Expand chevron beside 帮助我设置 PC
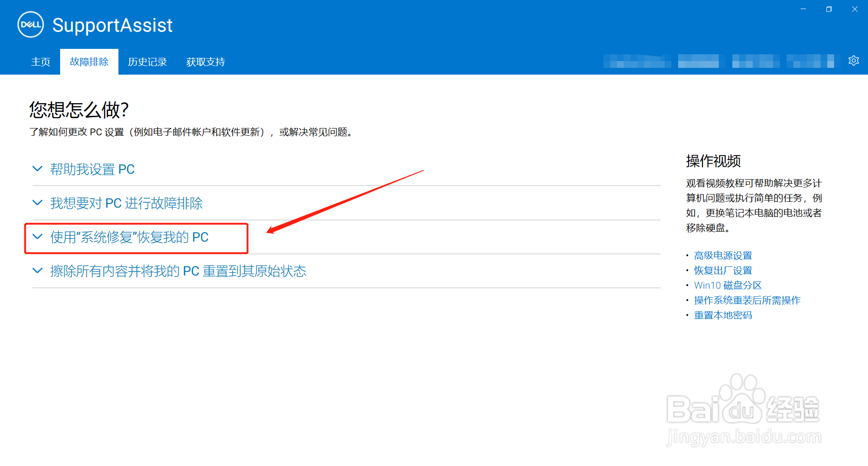The width and height of the screenshot is (868, 466). click(38, 169)
